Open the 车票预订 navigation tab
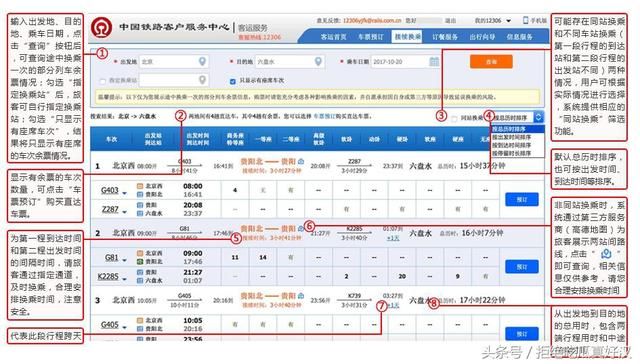The image size is (640, 364). click(371, 37)
